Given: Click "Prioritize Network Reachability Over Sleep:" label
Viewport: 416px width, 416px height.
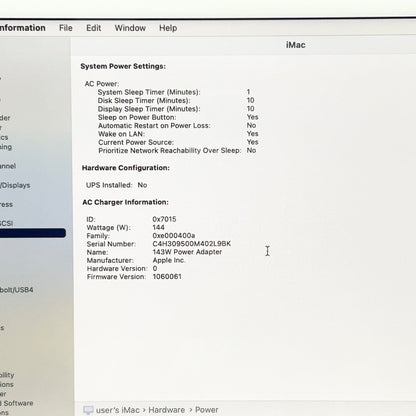Looking at the screenshot, I should point(169,151).
